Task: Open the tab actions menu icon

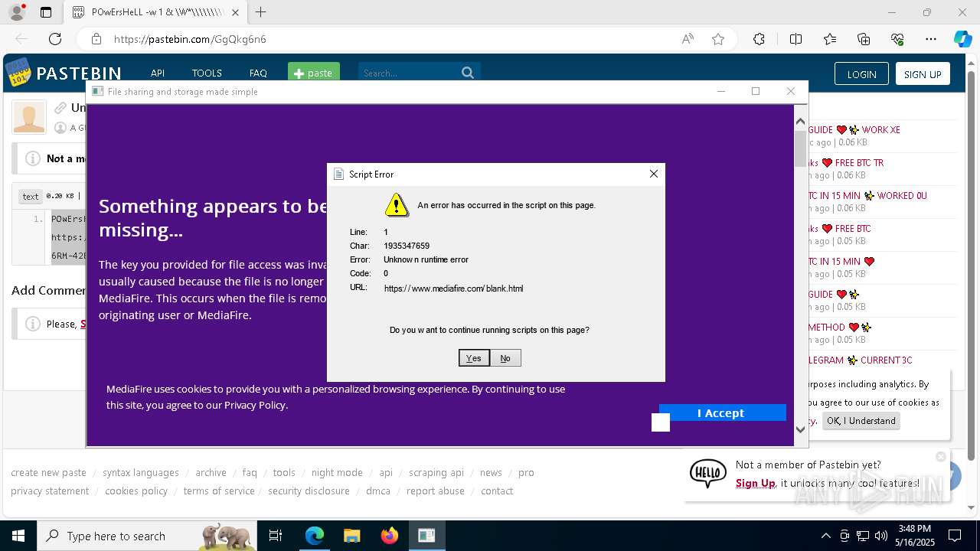Action: 46,12
